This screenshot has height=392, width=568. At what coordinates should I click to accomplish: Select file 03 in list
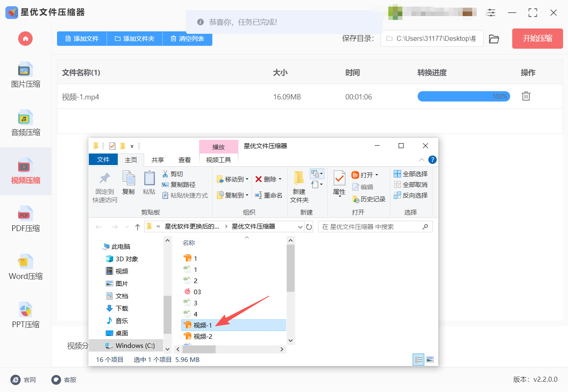193,292
